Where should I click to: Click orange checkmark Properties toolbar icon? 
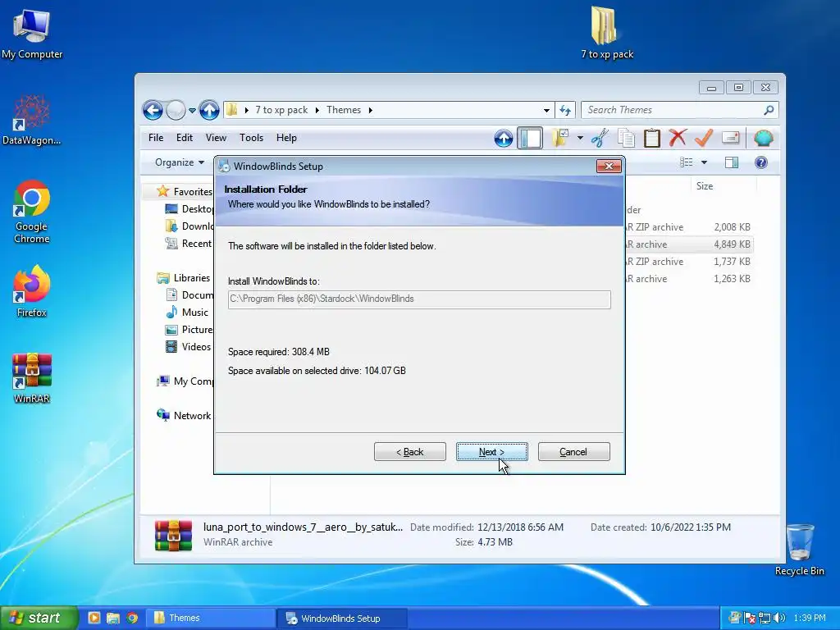[x=703, y=138]
